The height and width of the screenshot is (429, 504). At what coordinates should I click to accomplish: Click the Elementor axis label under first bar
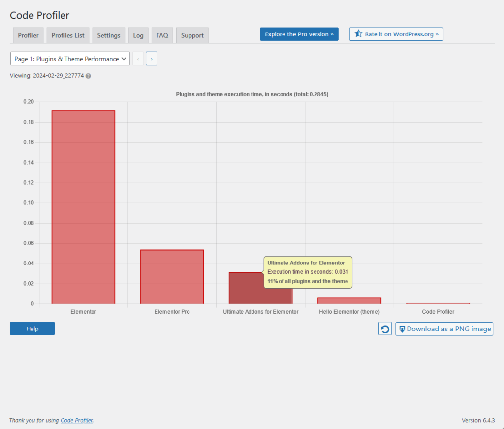(83, 312)
